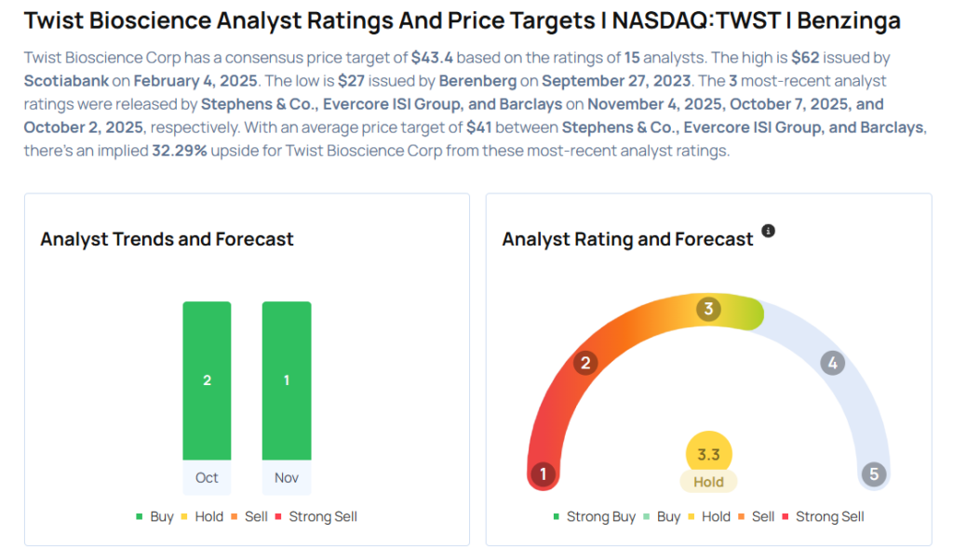The image size is (953, 560).
Task: Click gauge marker number 1
Action: click(543, 474)
